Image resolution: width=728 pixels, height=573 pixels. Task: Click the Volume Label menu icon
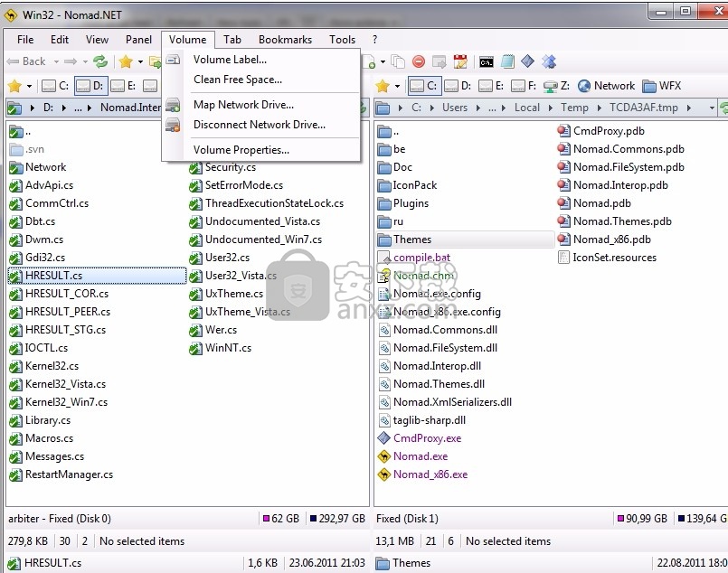(x=173, y=60)
